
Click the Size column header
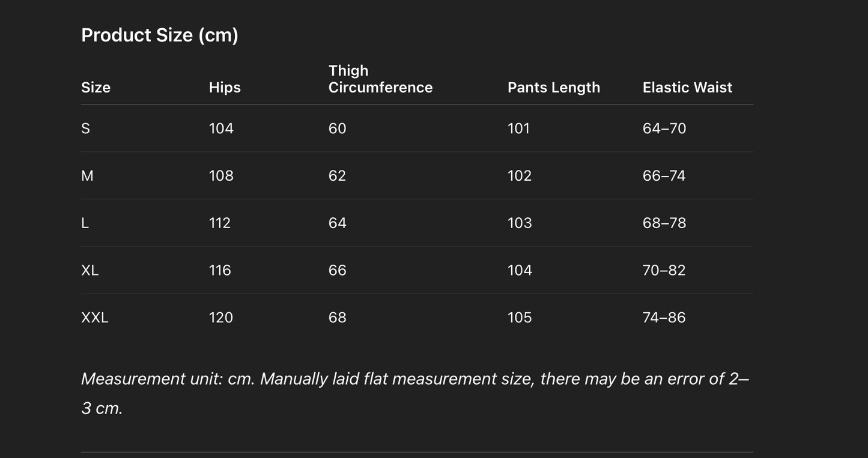click(96, 87)
